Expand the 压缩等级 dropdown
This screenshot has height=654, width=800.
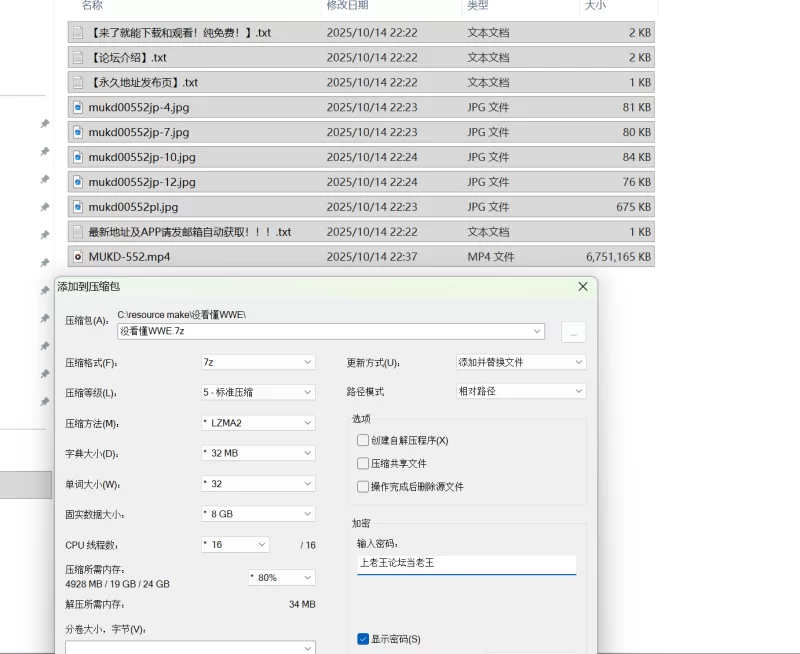[258, 392]
